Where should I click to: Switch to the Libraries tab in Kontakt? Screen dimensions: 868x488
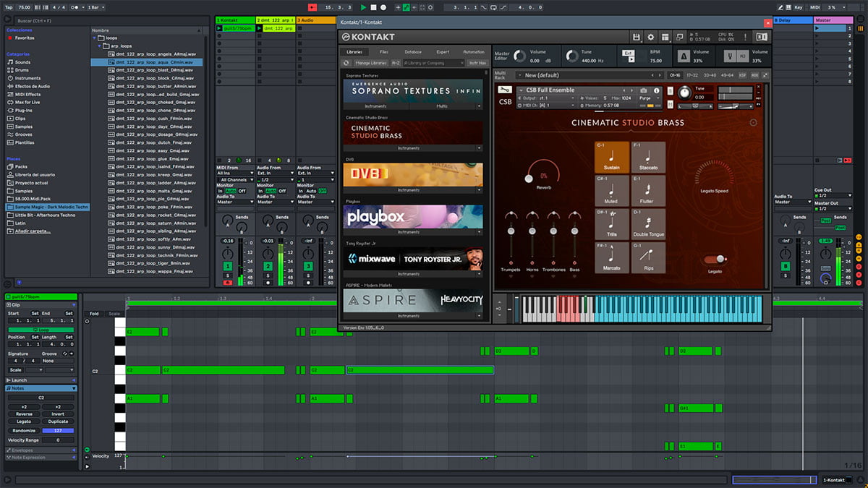pyautogui.click(x=355, y=52)
